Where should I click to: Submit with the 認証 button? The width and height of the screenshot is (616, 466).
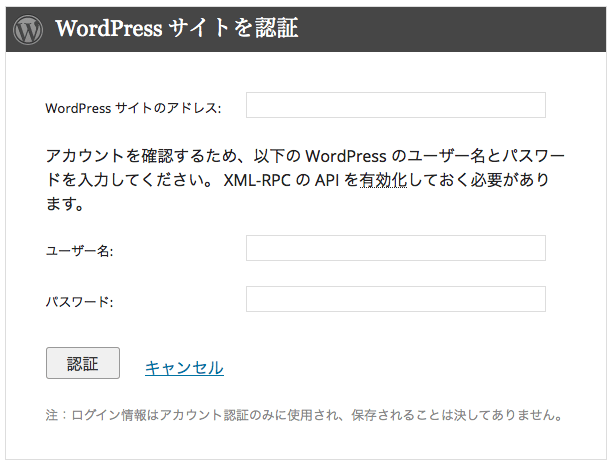[83, 363]
